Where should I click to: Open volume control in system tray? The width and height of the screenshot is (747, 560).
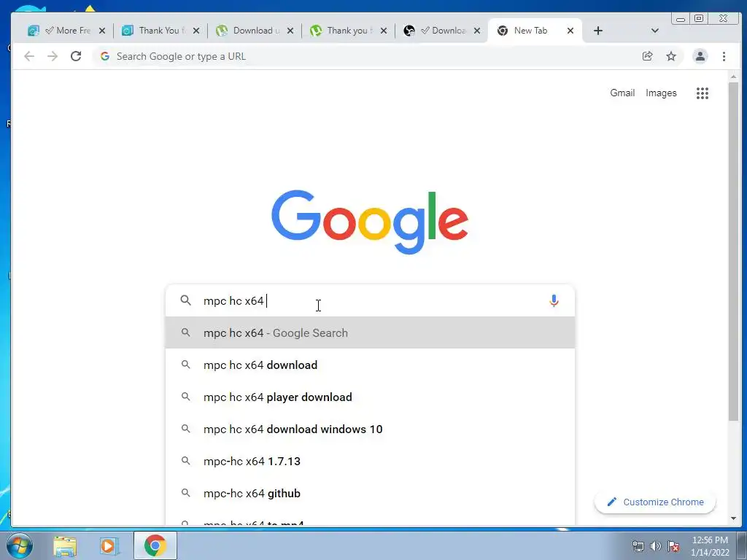pos(656,546)
